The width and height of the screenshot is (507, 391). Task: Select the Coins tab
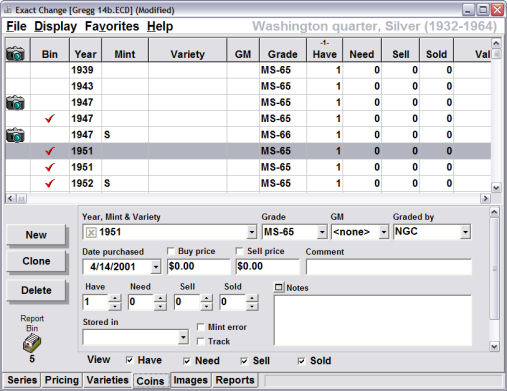(150, 381)
